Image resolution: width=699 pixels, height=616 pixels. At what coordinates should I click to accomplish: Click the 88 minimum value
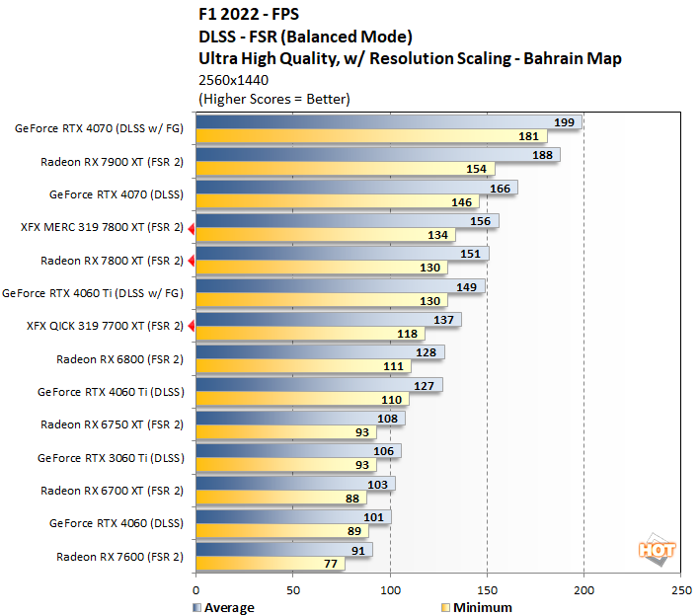[x=352, y=498]
